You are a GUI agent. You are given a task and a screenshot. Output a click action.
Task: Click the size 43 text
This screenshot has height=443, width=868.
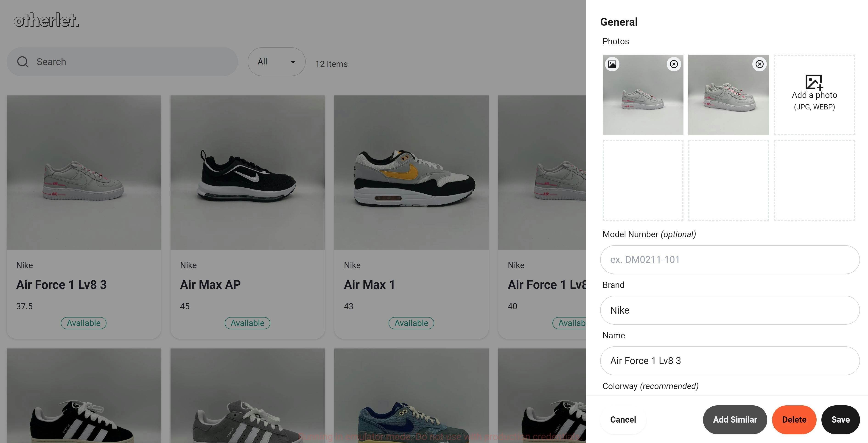[x=348, y=306]
